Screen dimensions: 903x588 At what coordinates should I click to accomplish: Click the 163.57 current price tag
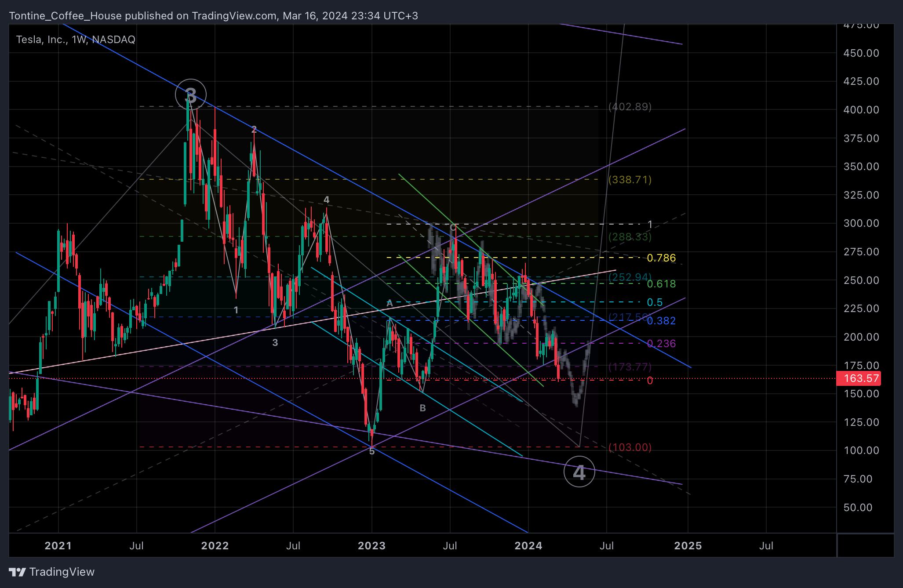point(859,378)
